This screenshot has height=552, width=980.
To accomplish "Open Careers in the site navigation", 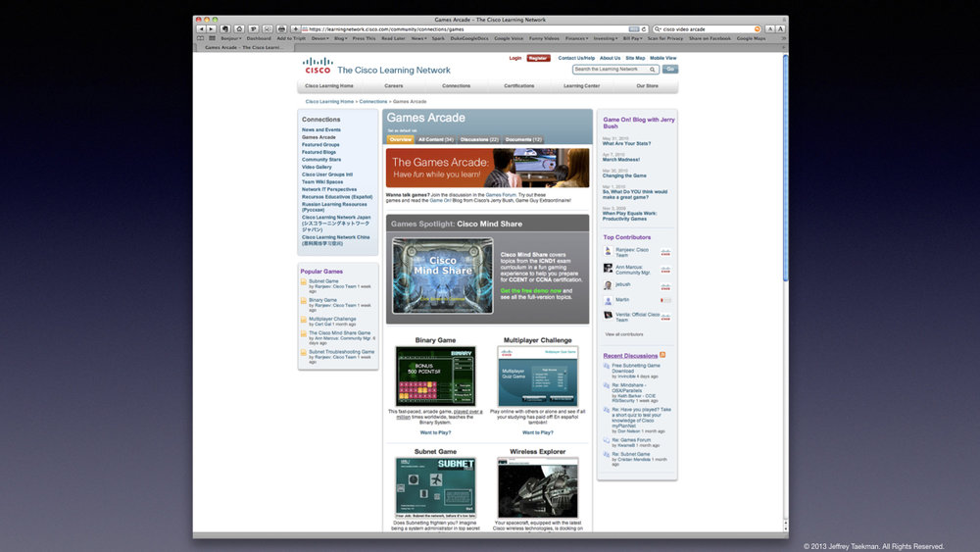I will (x=393, y=85).
